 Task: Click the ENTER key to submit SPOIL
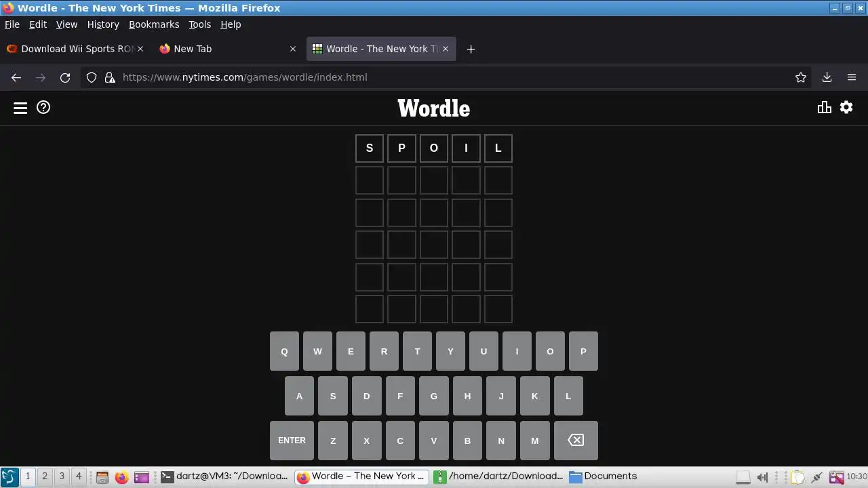tap(292, 441)
